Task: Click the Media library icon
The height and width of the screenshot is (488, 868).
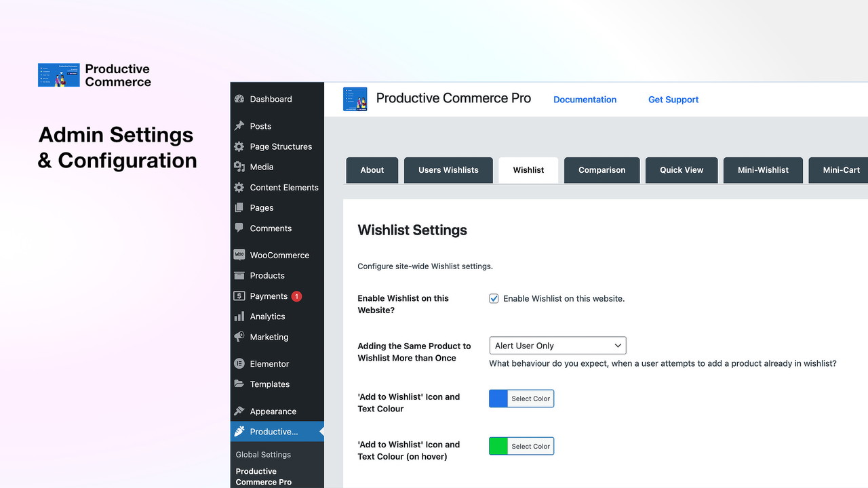Action: click(x=239, y=167)
